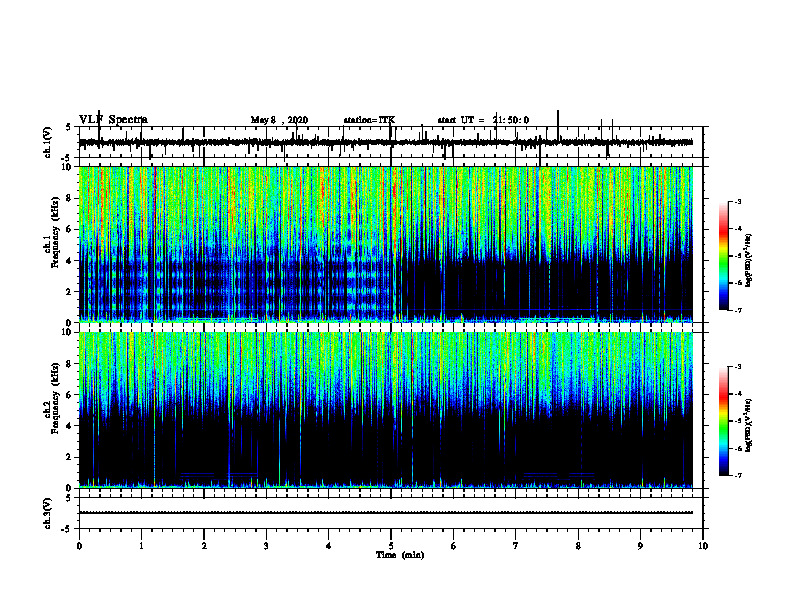Click the "8" tick on the ch.1 frequency axis
Viewport: 792px width, 612px height.
(x=71, y=198)
